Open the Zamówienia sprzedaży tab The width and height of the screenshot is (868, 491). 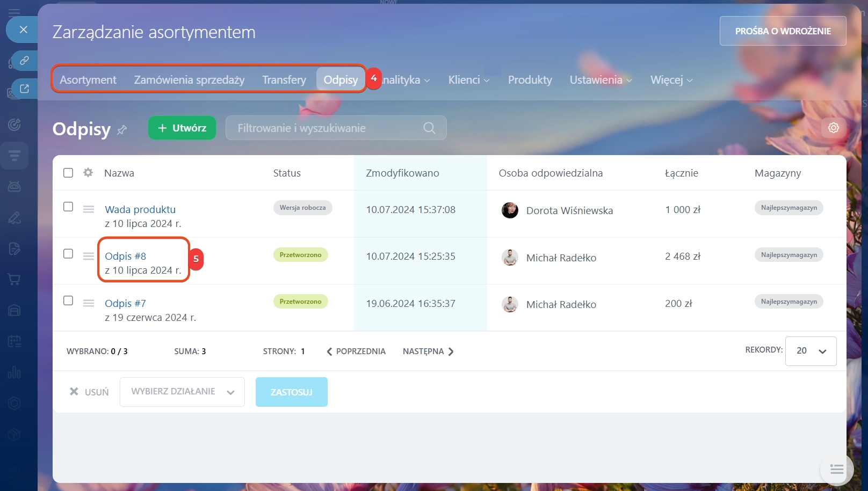click(x=189, y=80)
